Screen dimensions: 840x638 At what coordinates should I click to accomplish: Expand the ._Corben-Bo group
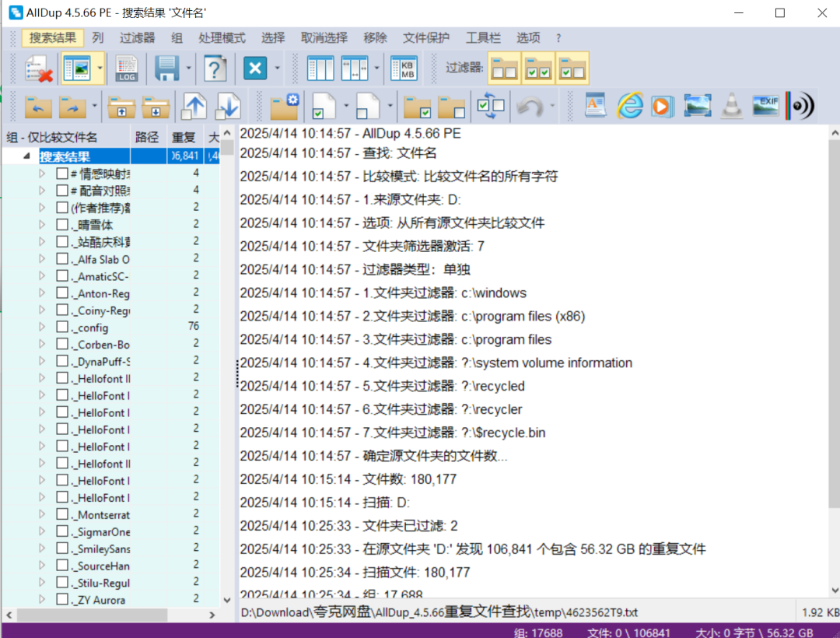coord(42,344)
